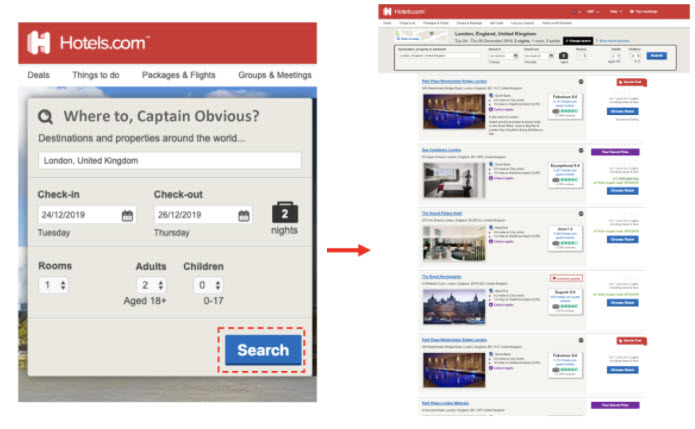The width and height of the screenshot is (695, 429).
Task: Click Loved by guests badge on The Royal Horseguards
Action: click(566, 278)
